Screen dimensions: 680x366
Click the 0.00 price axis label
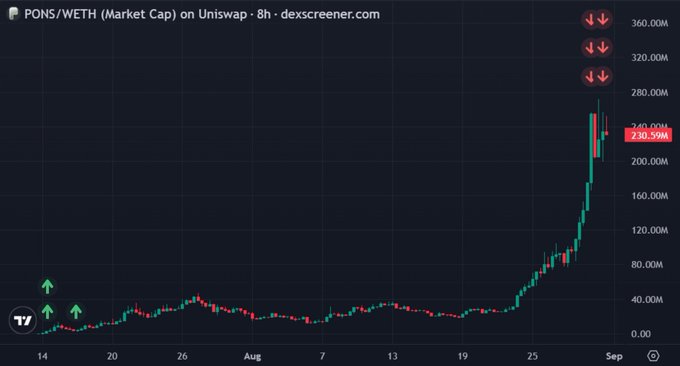(x=641, y=334)
